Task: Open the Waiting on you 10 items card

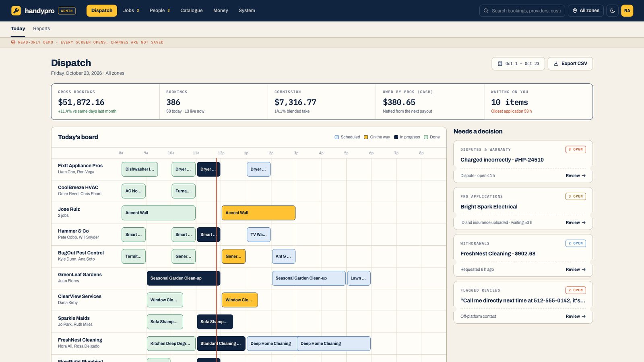Action: click(538, 102)
